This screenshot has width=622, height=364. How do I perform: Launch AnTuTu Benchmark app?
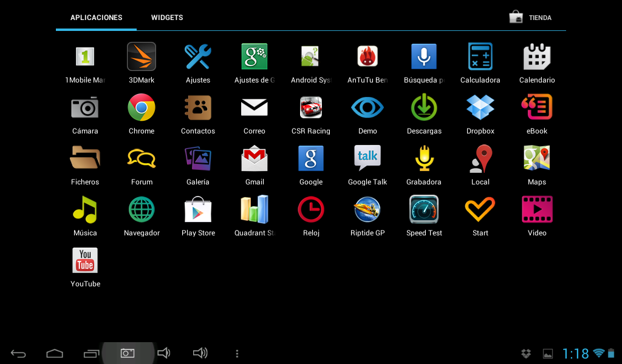367,57
